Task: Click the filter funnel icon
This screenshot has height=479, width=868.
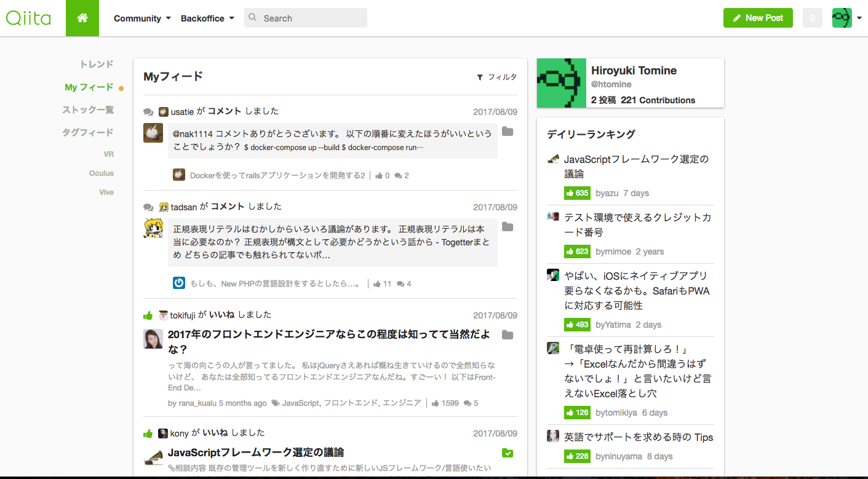Action: (480, 77)
